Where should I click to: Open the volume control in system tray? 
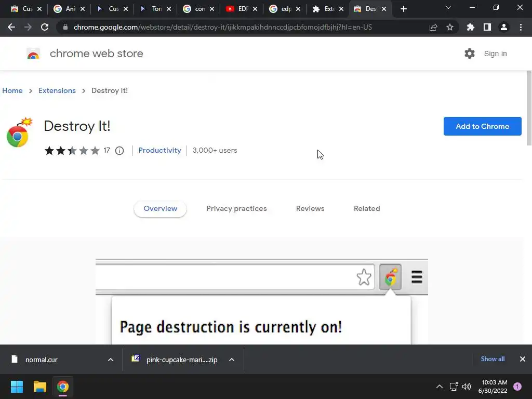tap(467, 387)
